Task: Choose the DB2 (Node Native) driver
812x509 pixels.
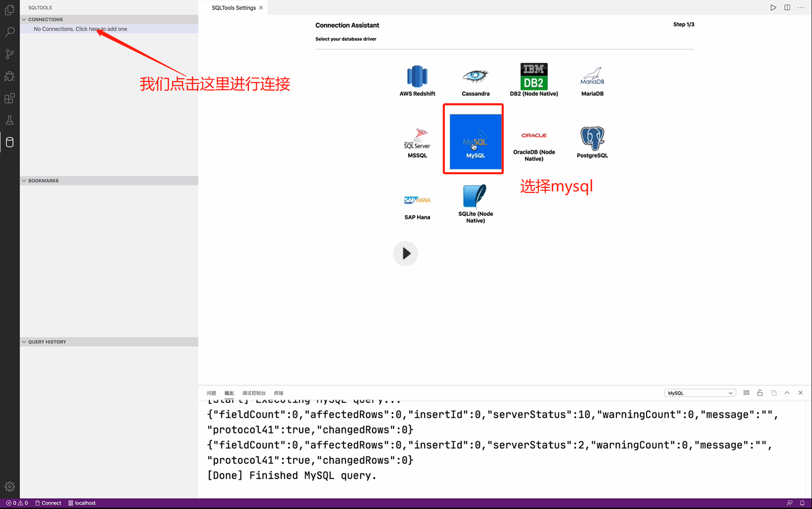Action: coord(534,80)
